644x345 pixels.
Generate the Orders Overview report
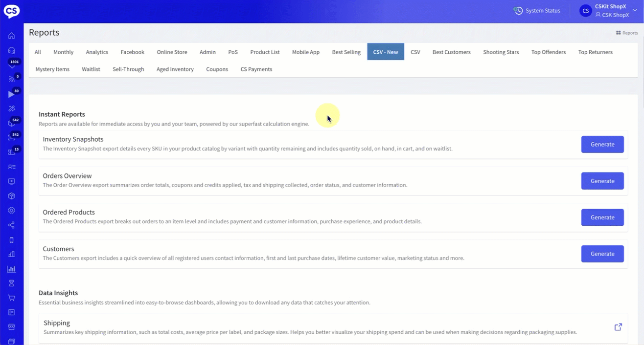point(602,181)
